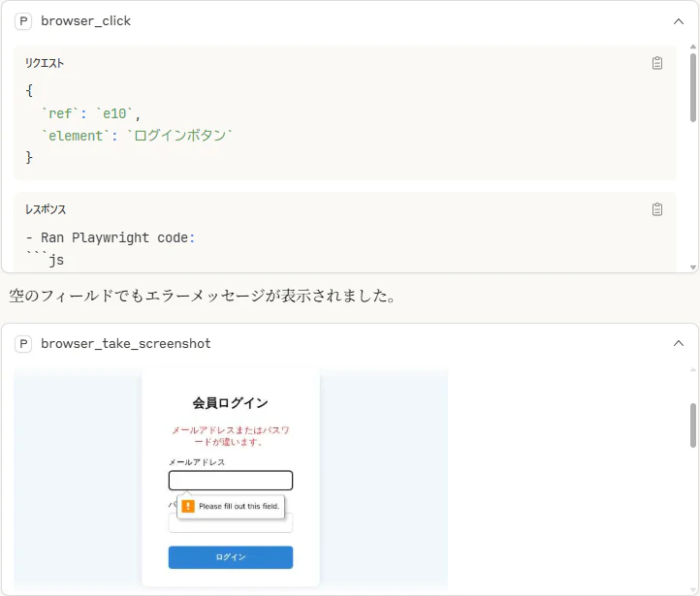Click the 'Please fill out this field' tooltip

click(231, 506)
